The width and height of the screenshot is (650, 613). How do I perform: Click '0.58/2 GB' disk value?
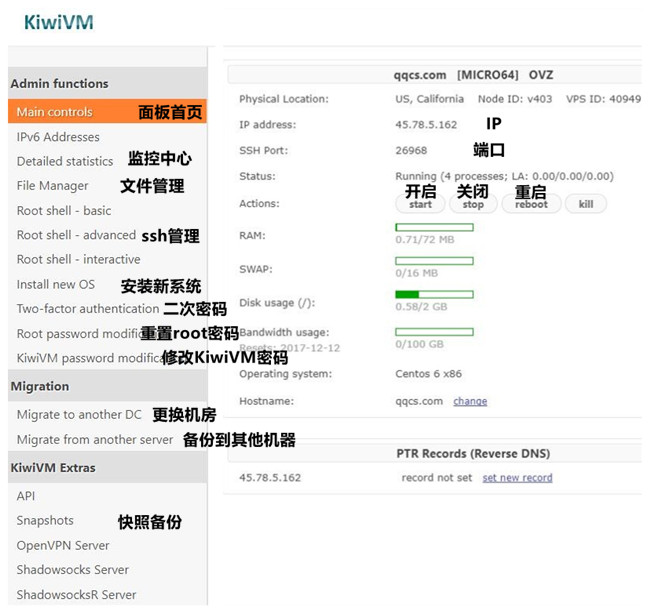point(421,307)
